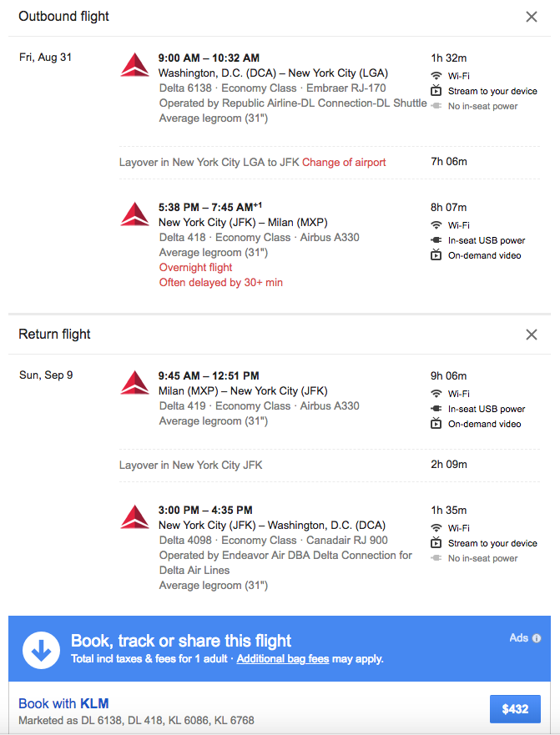Viewport: 560px width, 735px height.
Task: Click Delta logo for JFK to Milan flight
Action: [x=134, y=214]
